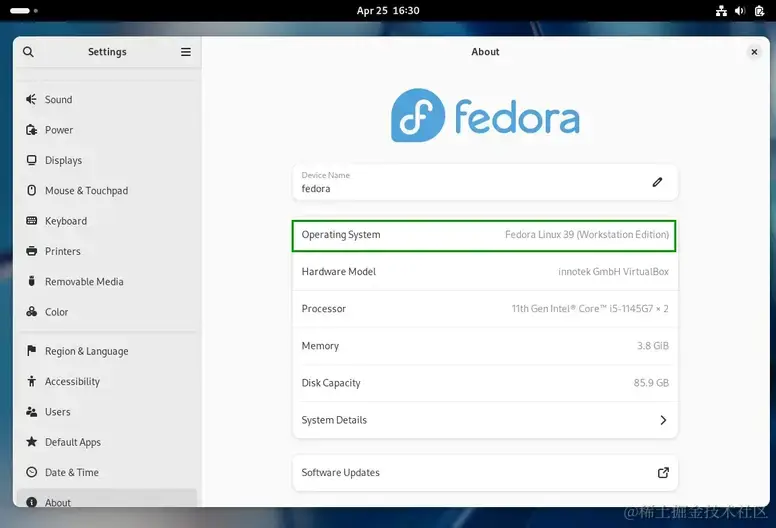
Task: Open Region & Language panel
Action: (107, 351)
